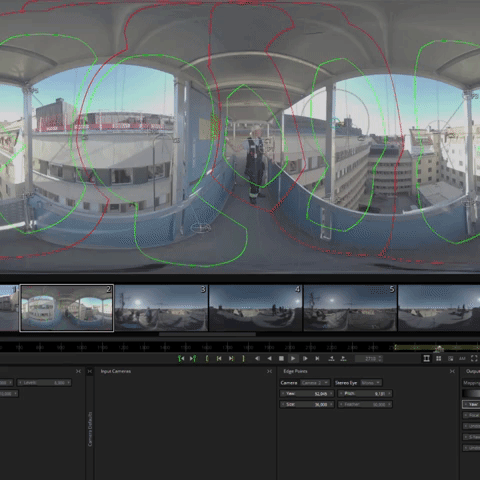Select shot 2 thumbnail in the storyboard
Image resolution: width=480 pixels, height=480 pixels.
click(x=67, y=308)
